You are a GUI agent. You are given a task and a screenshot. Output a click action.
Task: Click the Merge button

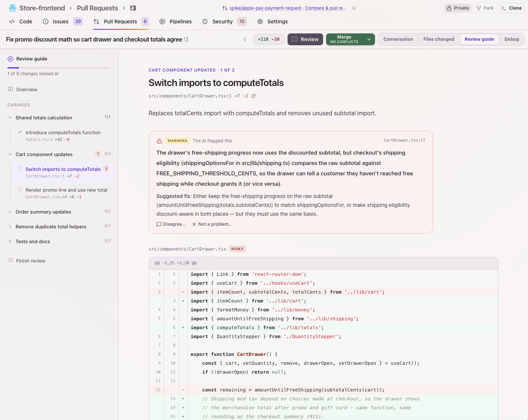tap(344, 39)
